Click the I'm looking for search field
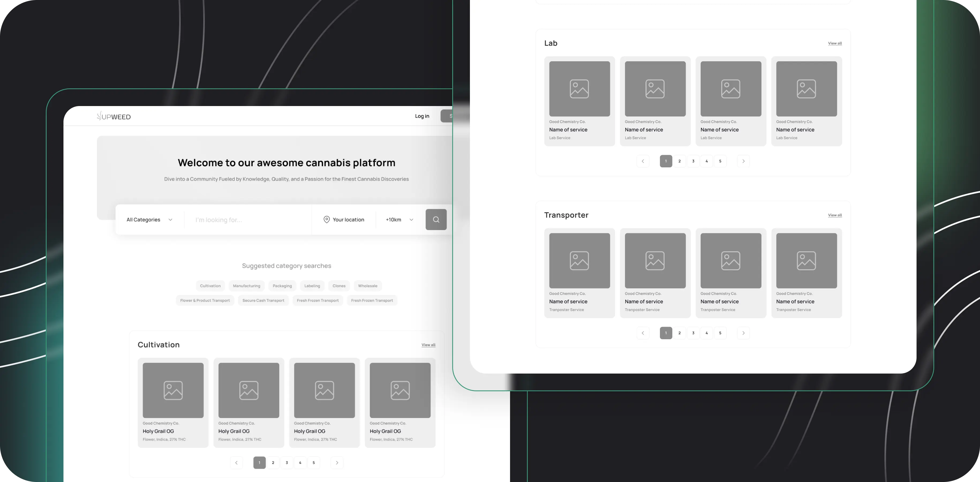The height and width of the screenshot is (482, 980). coord(247,220)
